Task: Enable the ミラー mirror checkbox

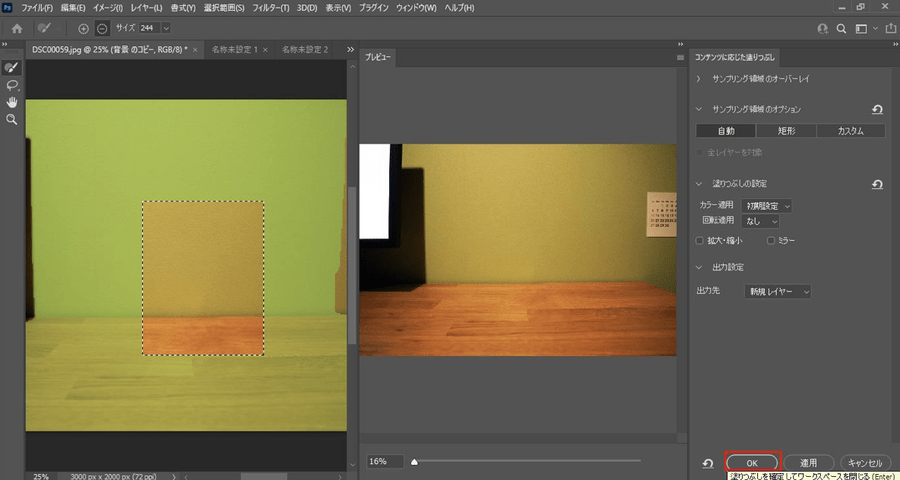Action: point(770,240)
